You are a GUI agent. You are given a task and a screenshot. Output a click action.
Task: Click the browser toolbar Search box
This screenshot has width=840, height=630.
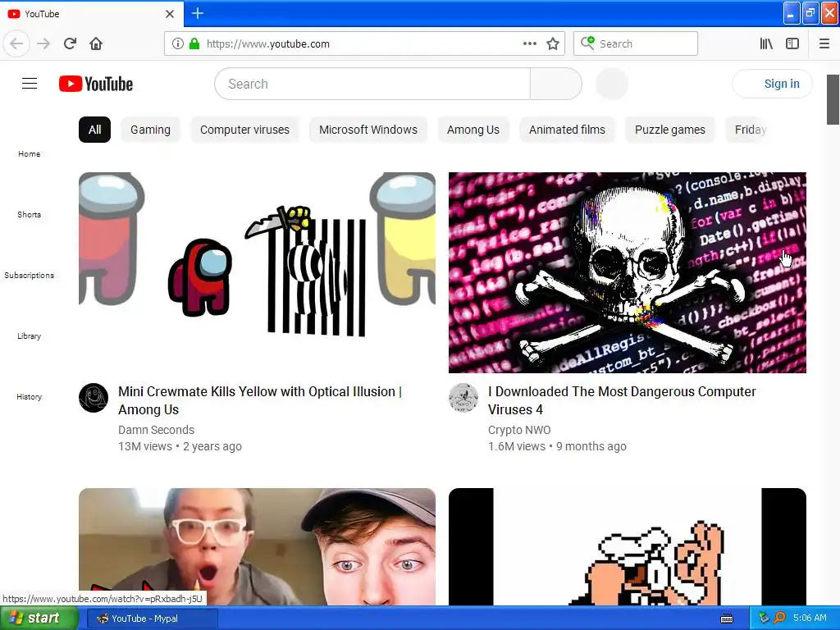[636, 44]
